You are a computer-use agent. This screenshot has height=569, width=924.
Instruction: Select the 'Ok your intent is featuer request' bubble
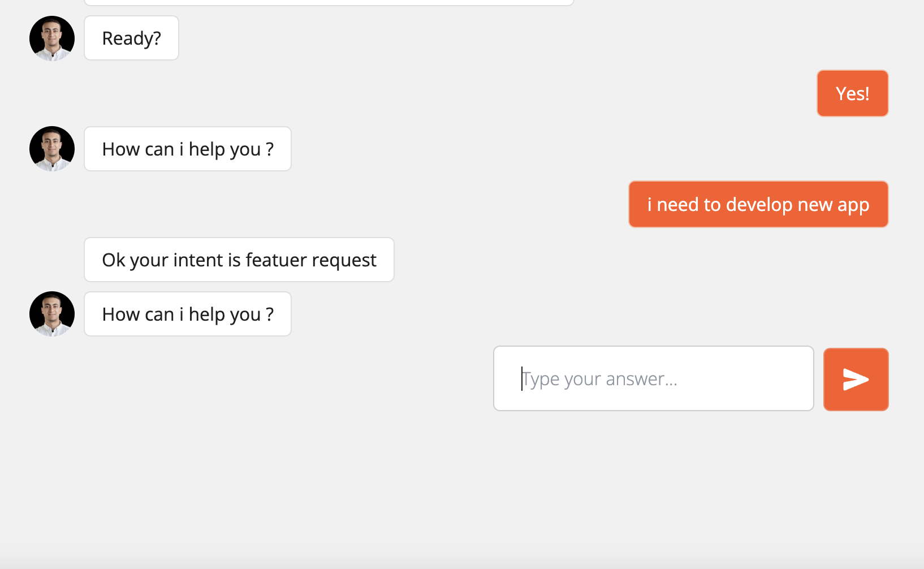239,260
